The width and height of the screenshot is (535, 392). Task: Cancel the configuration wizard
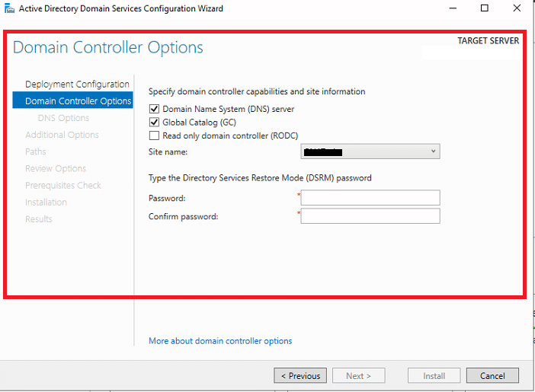(x=492, y=376)
